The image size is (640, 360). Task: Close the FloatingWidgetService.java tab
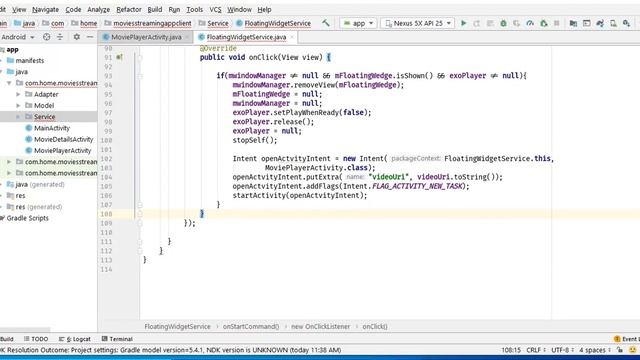point(292,37)
